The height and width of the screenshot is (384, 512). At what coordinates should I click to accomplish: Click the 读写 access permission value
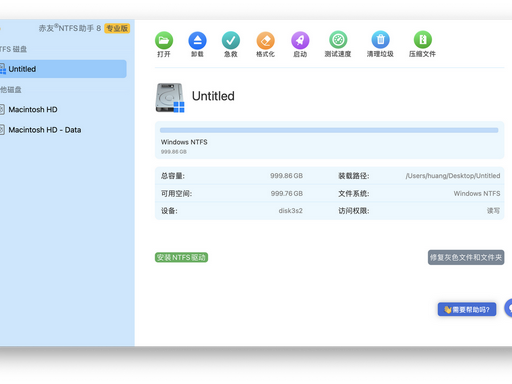[493, 211]
